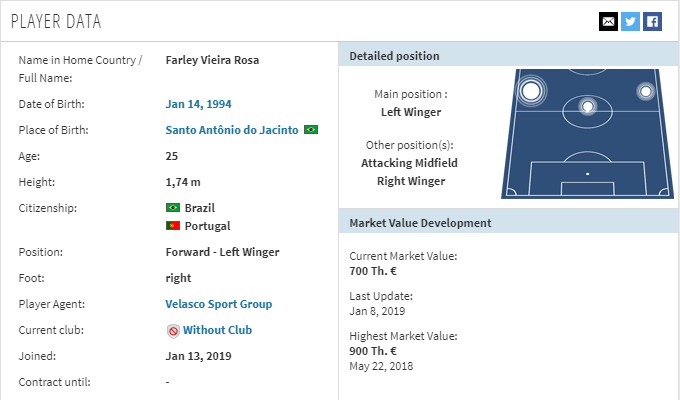Share on Facebook icon
This screenshot has width=680, height=400.
pyautogui.click(x=652, y=21)
